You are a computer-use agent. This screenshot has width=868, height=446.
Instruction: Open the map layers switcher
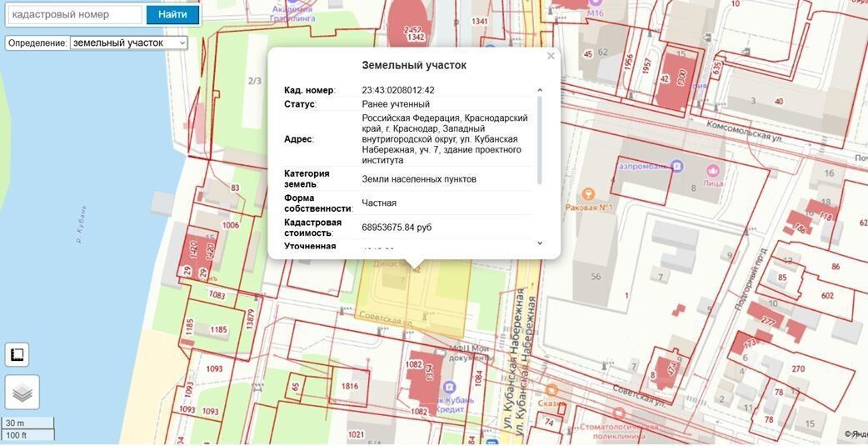pos(22,393)
